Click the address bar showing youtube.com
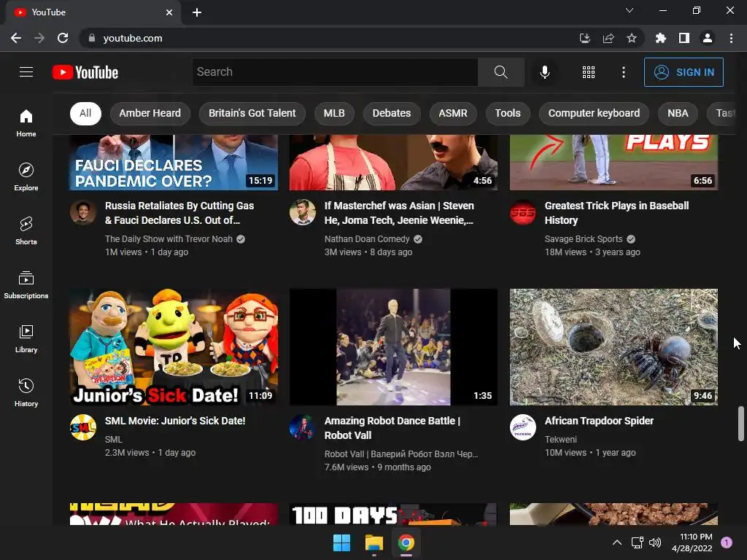 pos(329,38)
